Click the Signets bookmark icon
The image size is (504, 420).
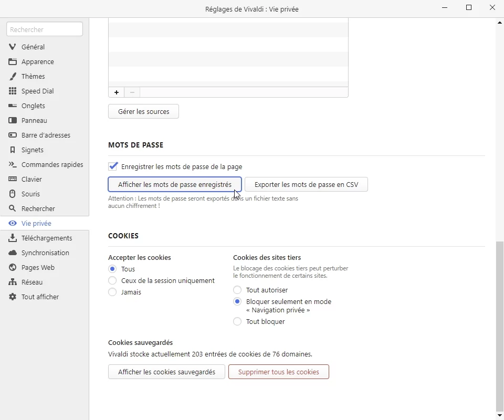(13, 150)
